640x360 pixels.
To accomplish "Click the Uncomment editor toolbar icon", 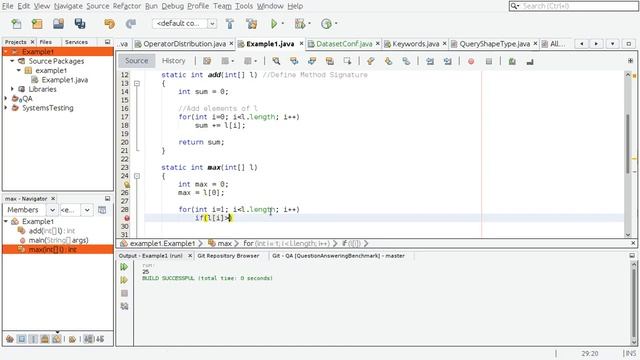I will (x=530, y=61).
